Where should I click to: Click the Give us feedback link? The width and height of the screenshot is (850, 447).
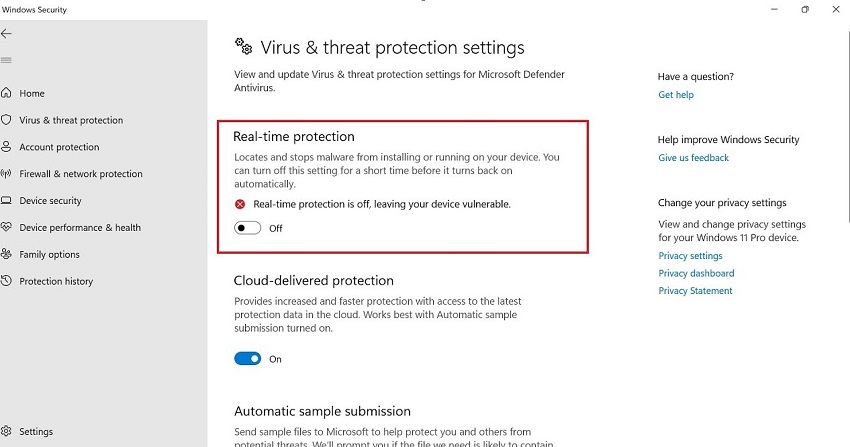pyautogui.click(x=693, y=158)
